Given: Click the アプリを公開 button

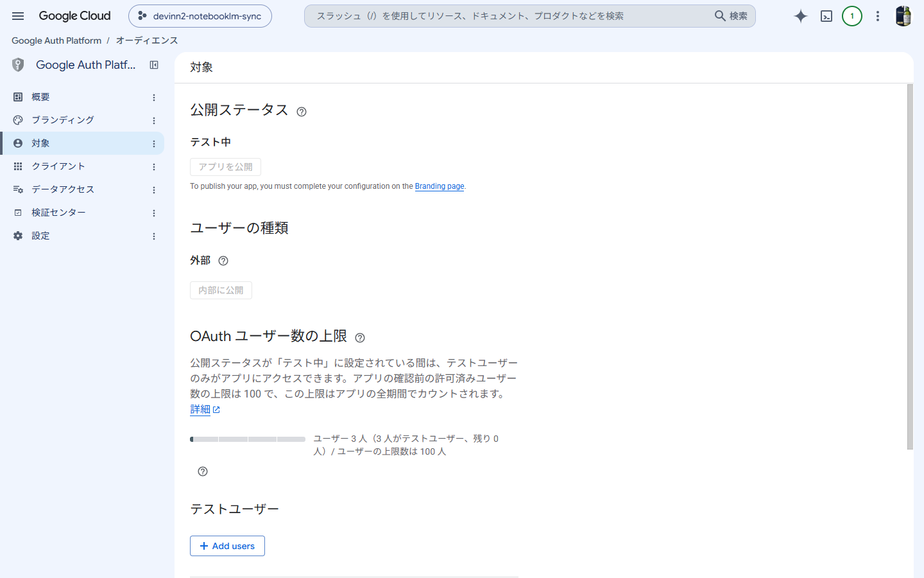Looking at the screenshot, I should pos(225,167).
